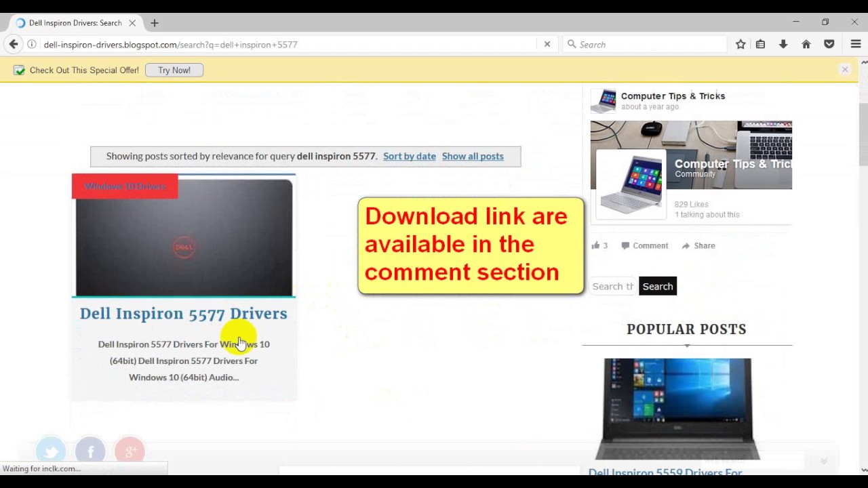Go to home page icon

(x=806, y=44)
